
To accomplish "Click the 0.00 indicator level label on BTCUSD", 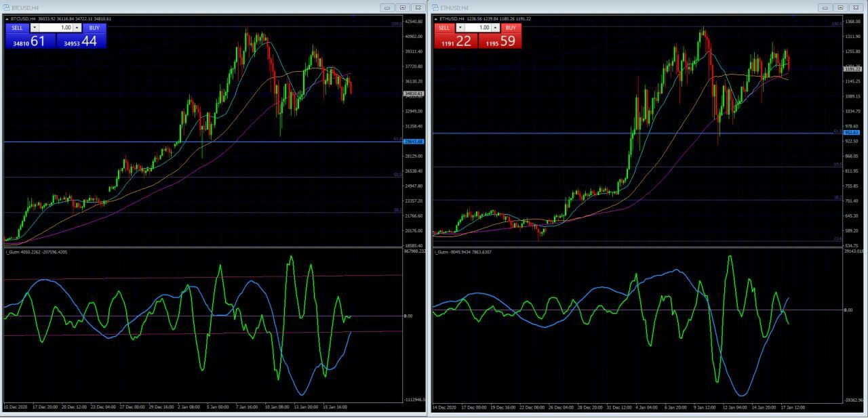I will coord(408,316).
